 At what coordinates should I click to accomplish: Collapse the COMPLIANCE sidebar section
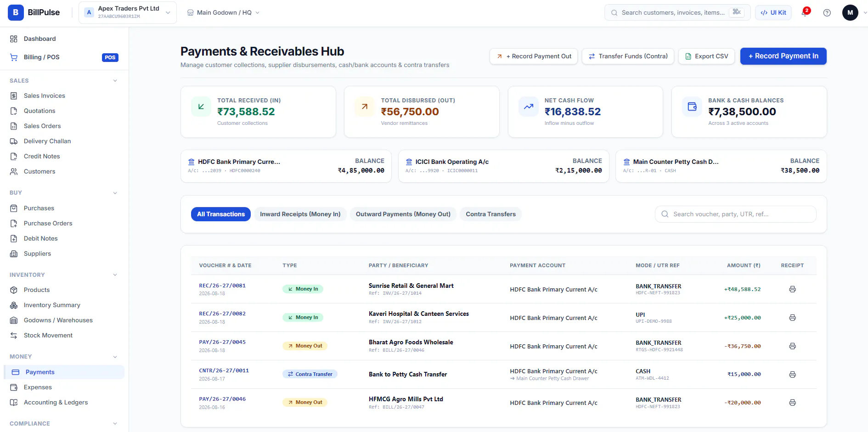click(115, 424)
